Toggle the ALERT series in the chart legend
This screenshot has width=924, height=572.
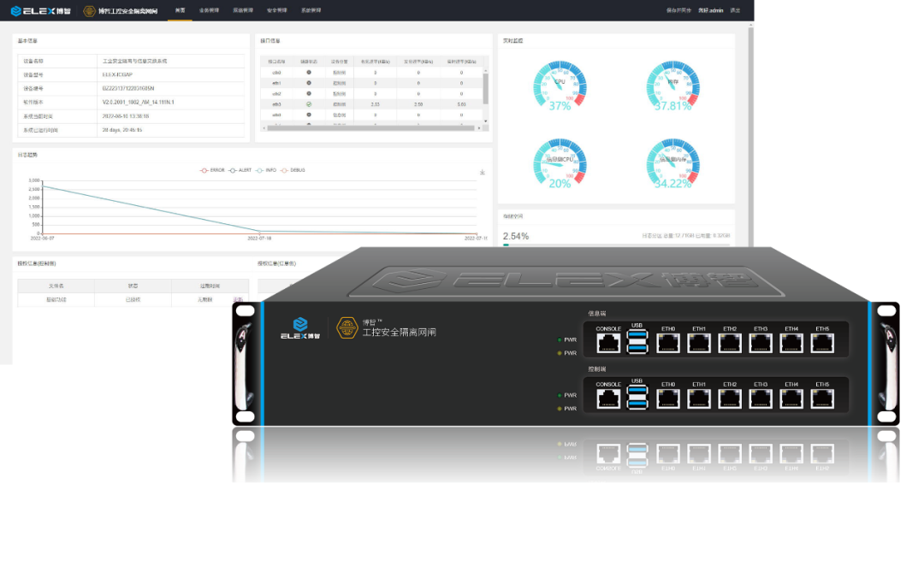(239, 170)
